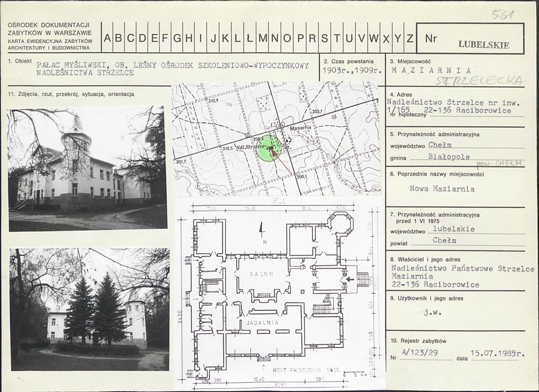The image size is (539, 392).
Task: Click the letter S box in the alphabet row
Action: (324, 38)
